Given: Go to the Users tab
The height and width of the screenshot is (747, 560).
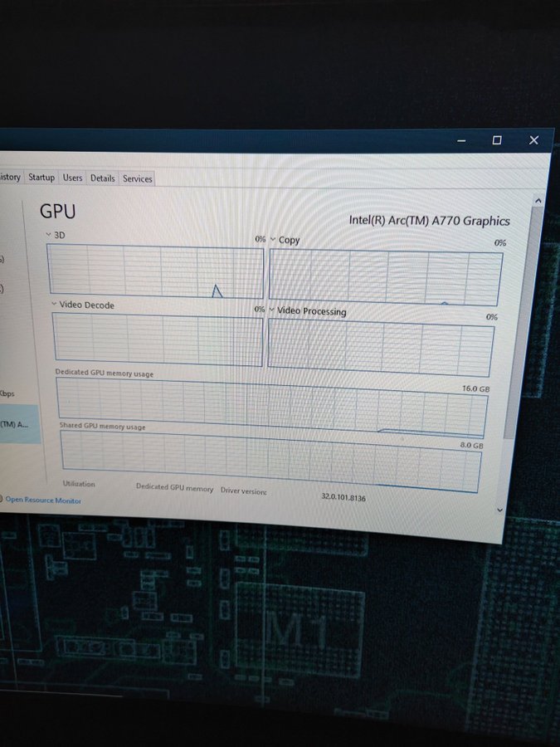Looking at the screenshot, I should [x=73, y=178].
